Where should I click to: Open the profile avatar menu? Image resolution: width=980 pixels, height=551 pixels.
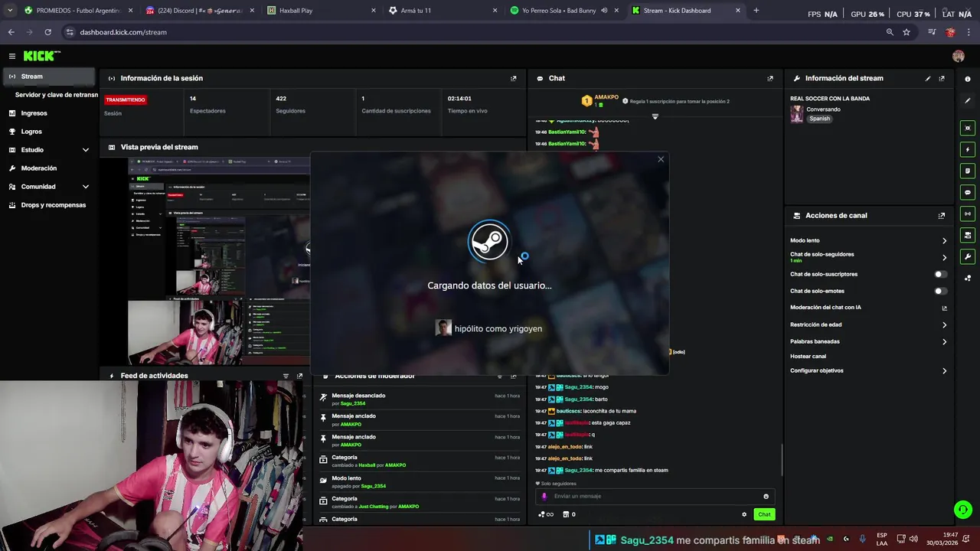click(x=958, y=56)
